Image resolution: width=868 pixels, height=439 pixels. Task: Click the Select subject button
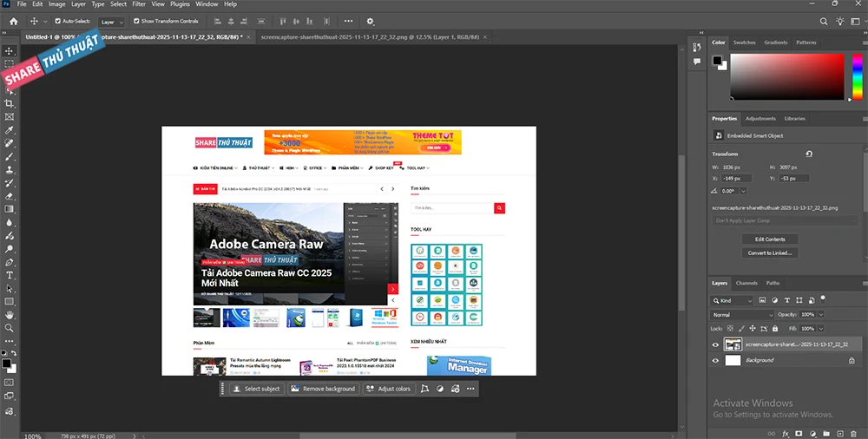point(257,389)
